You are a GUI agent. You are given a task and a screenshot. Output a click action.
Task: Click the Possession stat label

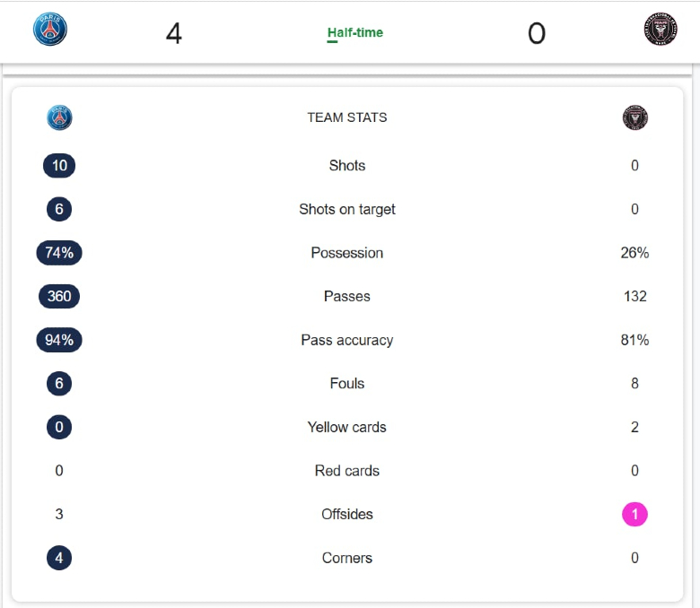point(347,253)
